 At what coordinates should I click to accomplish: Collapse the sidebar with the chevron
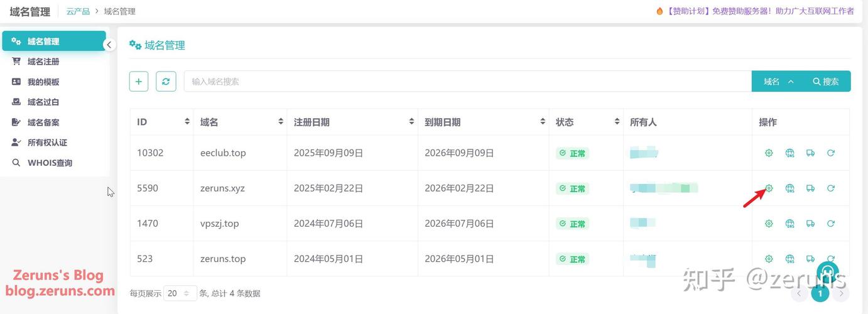(x=109, y=45)
